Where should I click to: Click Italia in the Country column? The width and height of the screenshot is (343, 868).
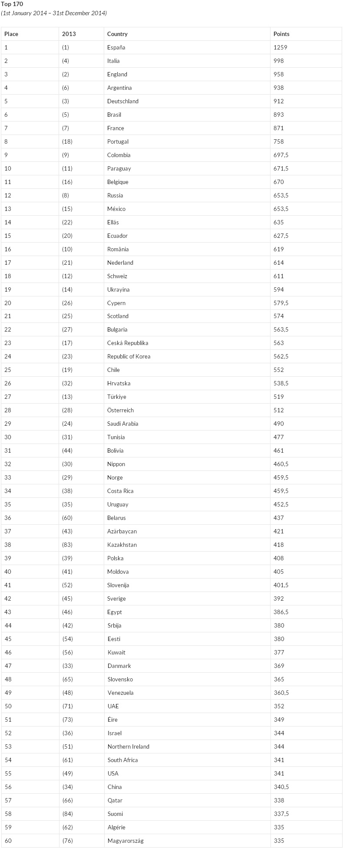(x=113, y=61)
